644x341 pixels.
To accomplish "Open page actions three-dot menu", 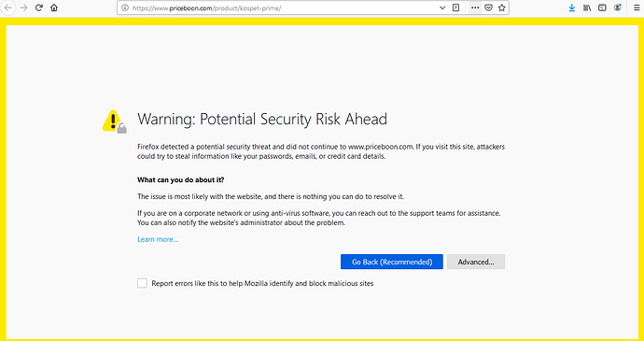I will [x=475, y=7].
